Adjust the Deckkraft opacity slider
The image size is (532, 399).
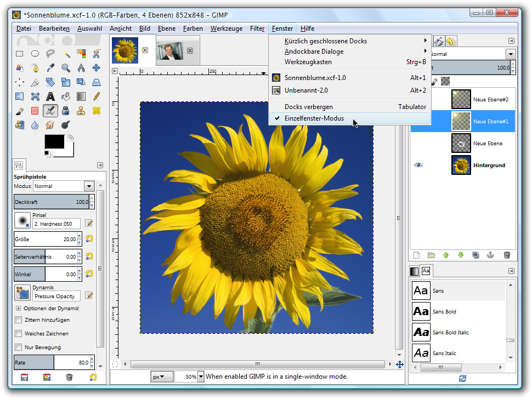52,202
